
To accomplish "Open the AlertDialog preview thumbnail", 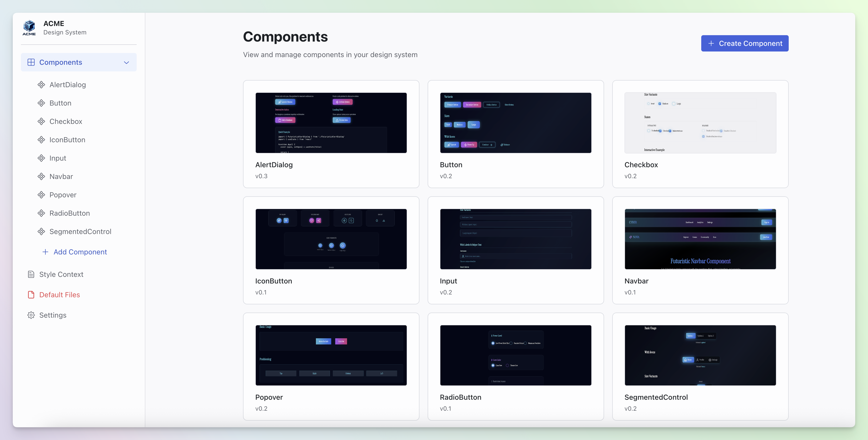I will [331, 123].
